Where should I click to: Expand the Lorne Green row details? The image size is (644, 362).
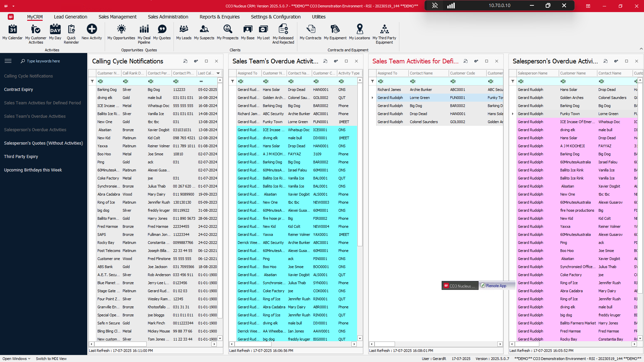[372, 98]
